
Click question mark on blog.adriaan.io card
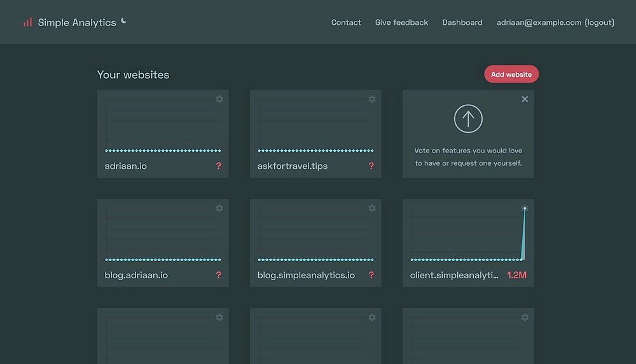(x=219, y=275)
